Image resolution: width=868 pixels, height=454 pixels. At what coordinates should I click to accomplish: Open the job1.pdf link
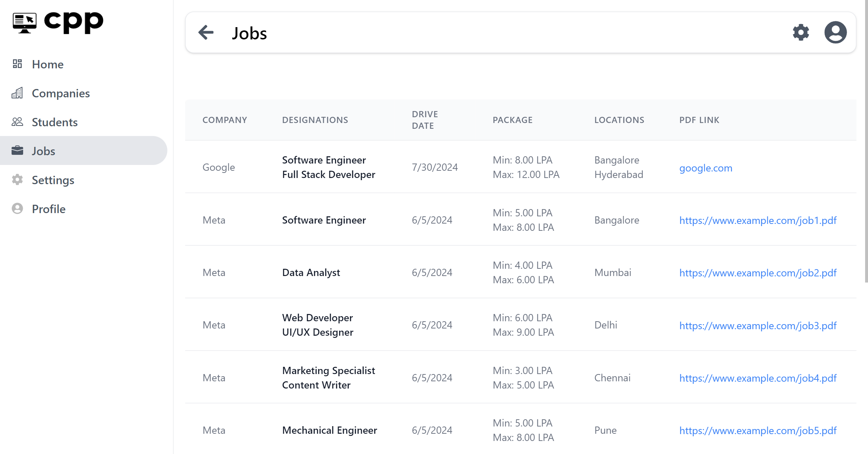point(758,220)
